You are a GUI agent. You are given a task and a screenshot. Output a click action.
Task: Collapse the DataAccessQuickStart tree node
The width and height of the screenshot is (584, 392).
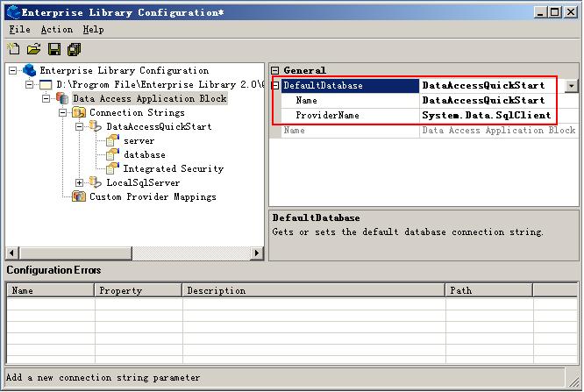pos(79,127)
